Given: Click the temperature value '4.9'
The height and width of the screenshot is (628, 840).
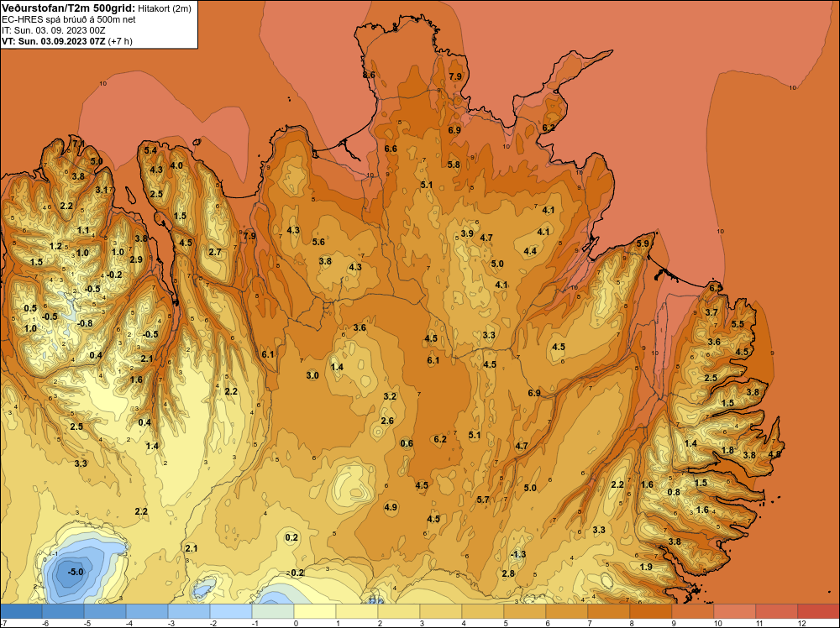Looking at the screenshot, I should tap(391, 507).
